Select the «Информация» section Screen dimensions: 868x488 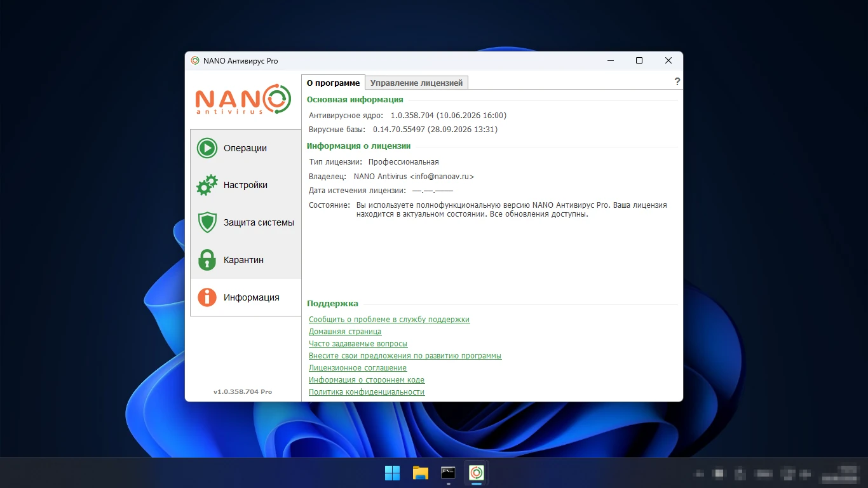[246, 297]
